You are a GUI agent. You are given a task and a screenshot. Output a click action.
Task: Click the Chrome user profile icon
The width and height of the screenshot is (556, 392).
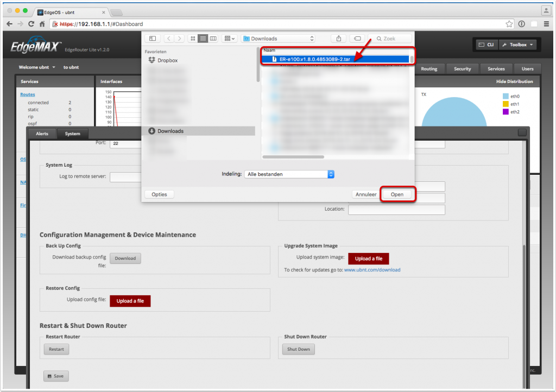click(x=546, y=11)
